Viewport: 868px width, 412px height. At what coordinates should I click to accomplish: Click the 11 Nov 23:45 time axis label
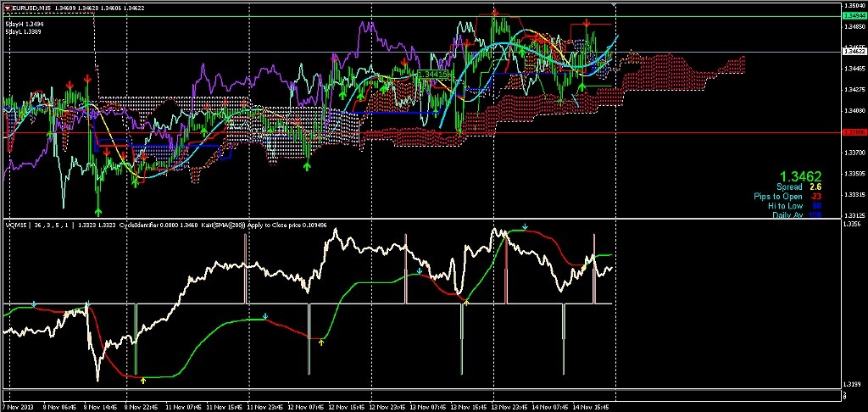tap(265, 407)
